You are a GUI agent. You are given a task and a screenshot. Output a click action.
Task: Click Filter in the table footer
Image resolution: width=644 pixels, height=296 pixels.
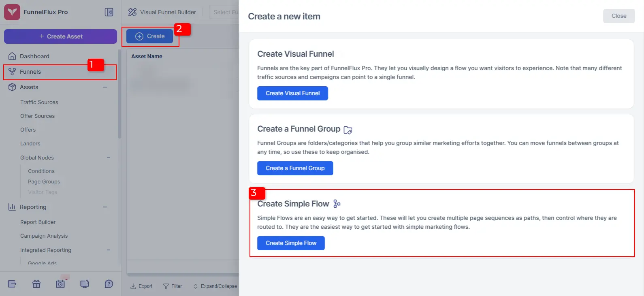click(173, 286)
